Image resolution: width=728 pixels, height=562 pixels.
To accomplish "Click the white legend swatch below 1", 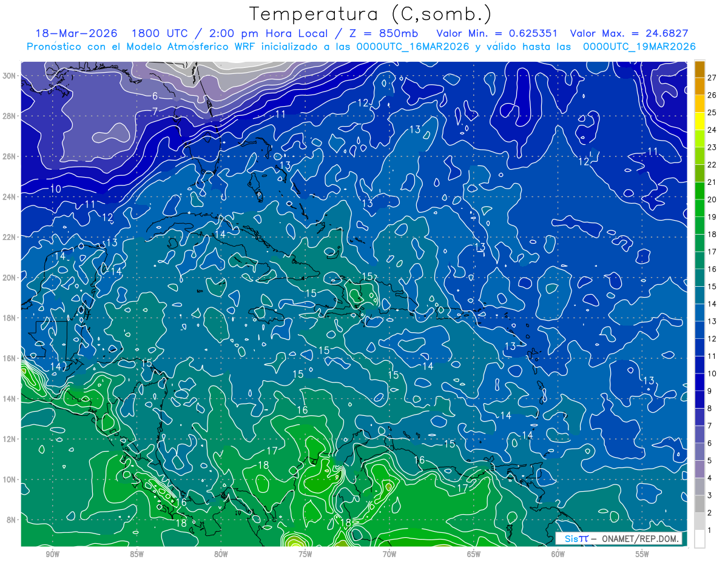I will [x=699, y=538].
